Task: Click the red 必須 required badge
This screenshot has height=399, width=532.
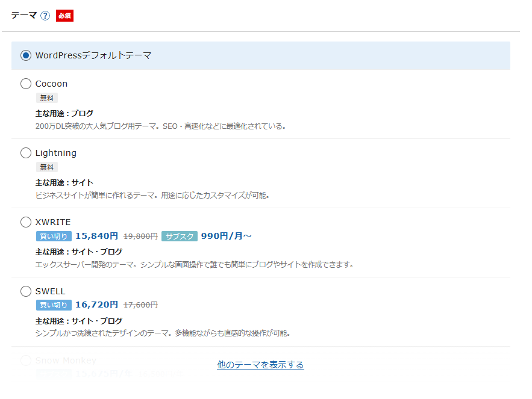Action: click(64, 16)
